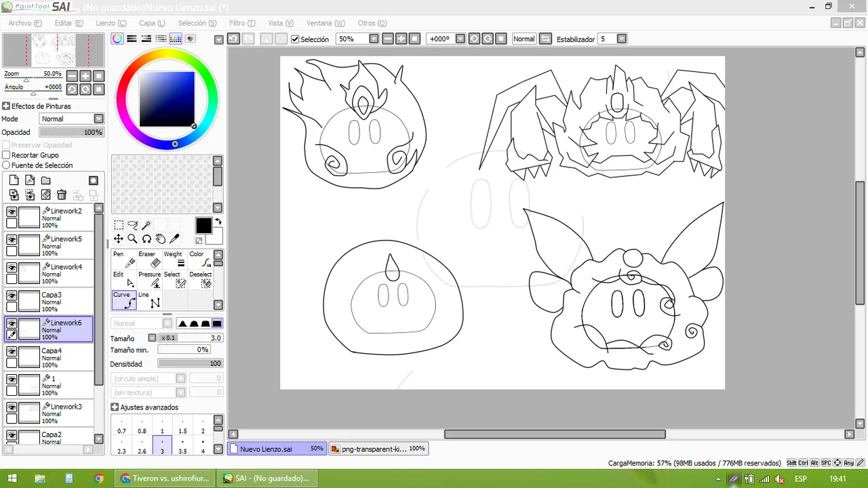Choose the Pen linework tool
Viewport: 868px width, 488px height.
click(x=124, y=259)
